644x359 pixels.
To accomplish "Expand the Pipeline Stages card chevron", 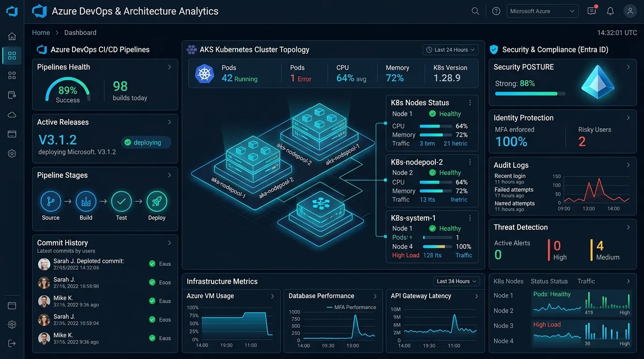I will (169, 175).
